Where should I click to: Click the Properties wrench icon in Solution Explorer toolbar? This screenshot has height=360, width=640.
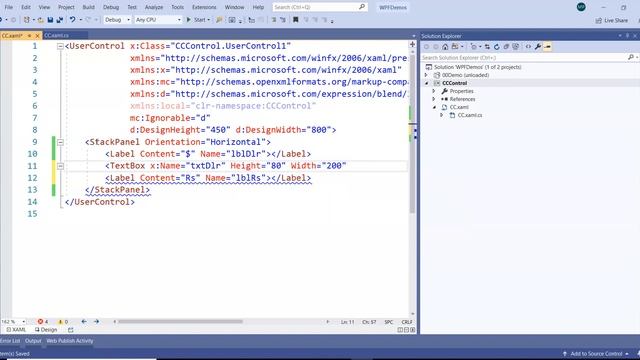coord(538,47)
